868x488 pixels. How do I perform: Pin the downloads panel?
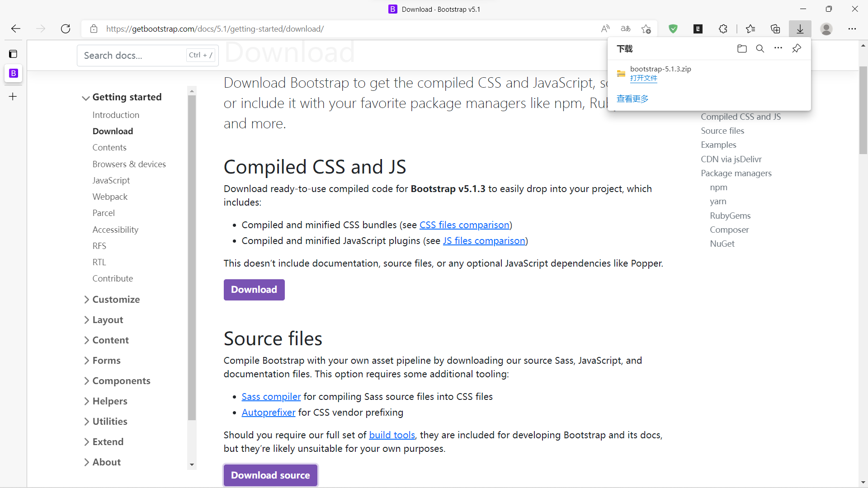point(797,48)
